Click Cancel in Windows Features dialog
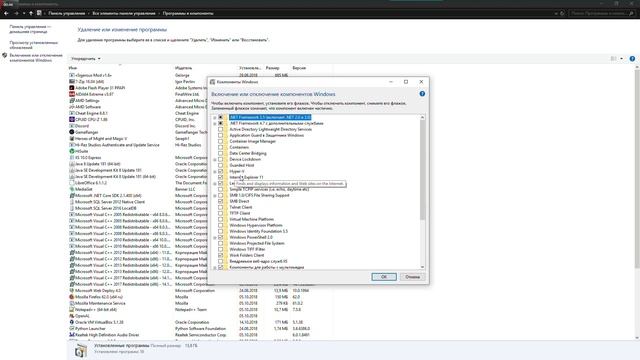Viewport: 640px width, 360px height. click(412, 277)
